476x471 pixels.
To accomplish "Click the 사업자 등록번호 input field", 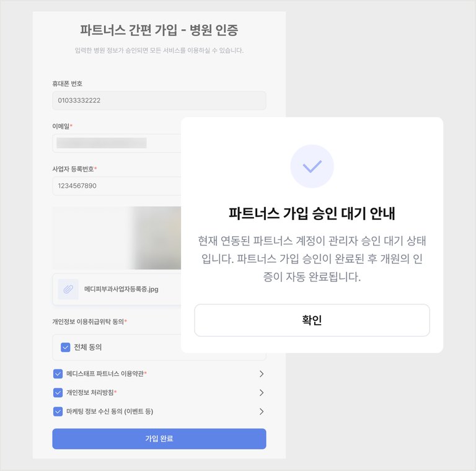I will pyautogui.click(x=117, y=186).
